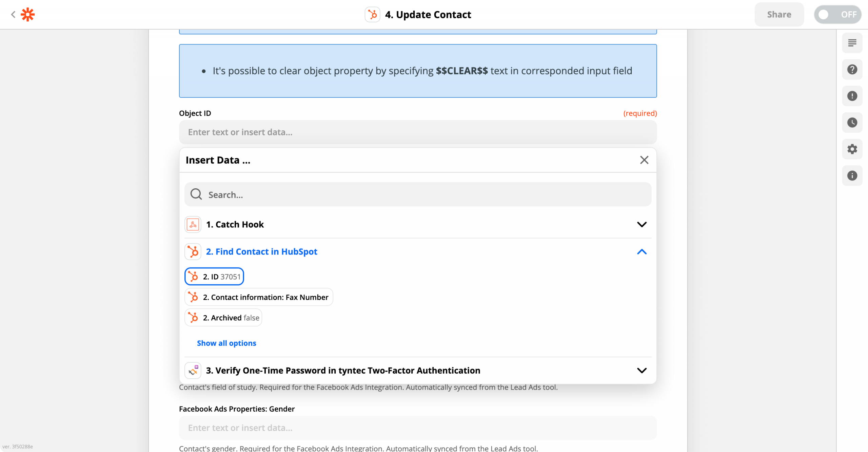Open the help question mark icon

click(852, 70)
